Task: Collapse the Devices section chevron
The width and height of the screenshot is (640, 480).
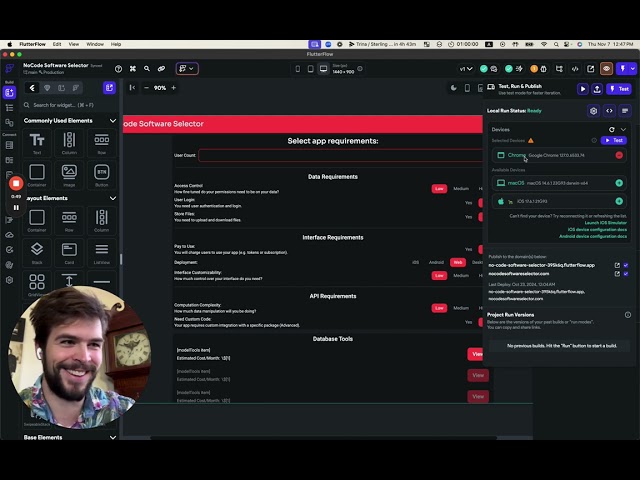Action: pyautogui.click(x=623, y=129)
